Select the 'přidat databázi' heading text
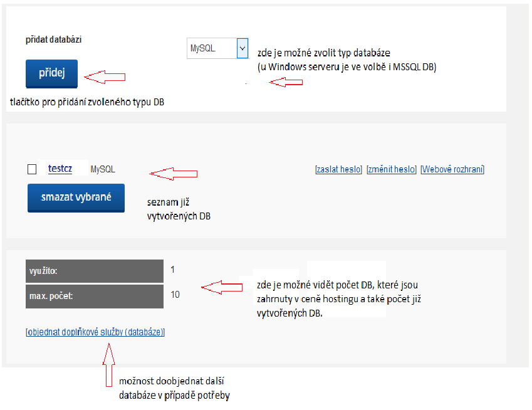Viewport: 532px width, 410px height. coord(54,39)
